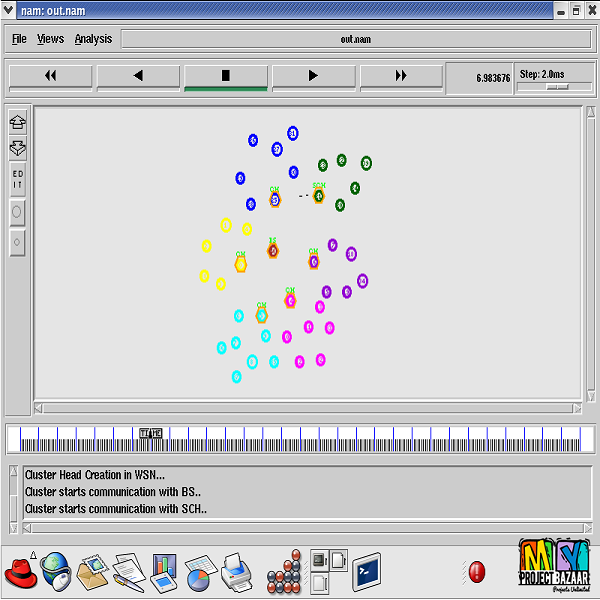This screenshot has height=600, width=600.
Task: Click the zoom out down-arrow icon
Action: [x=17, y=148]
